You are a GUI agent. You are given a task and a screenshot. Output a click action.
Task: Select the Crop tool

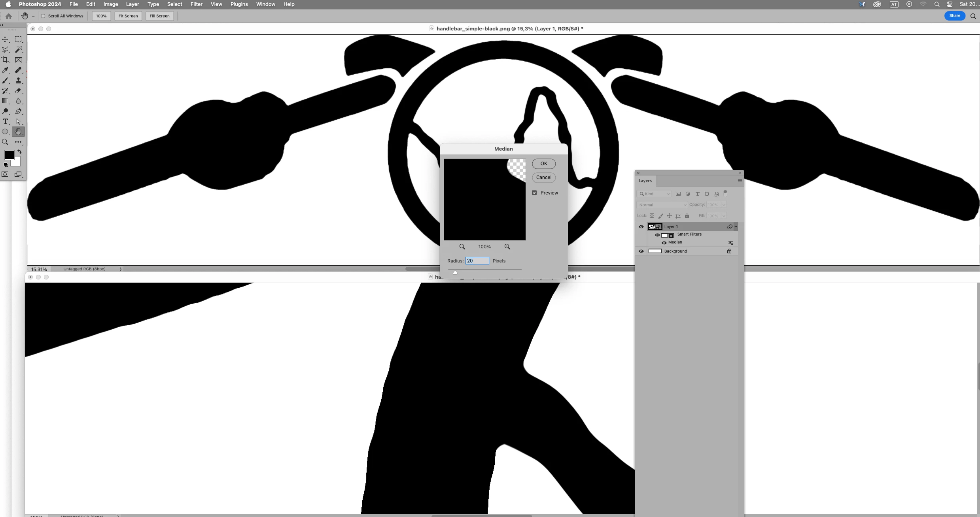tap(6, 60)
